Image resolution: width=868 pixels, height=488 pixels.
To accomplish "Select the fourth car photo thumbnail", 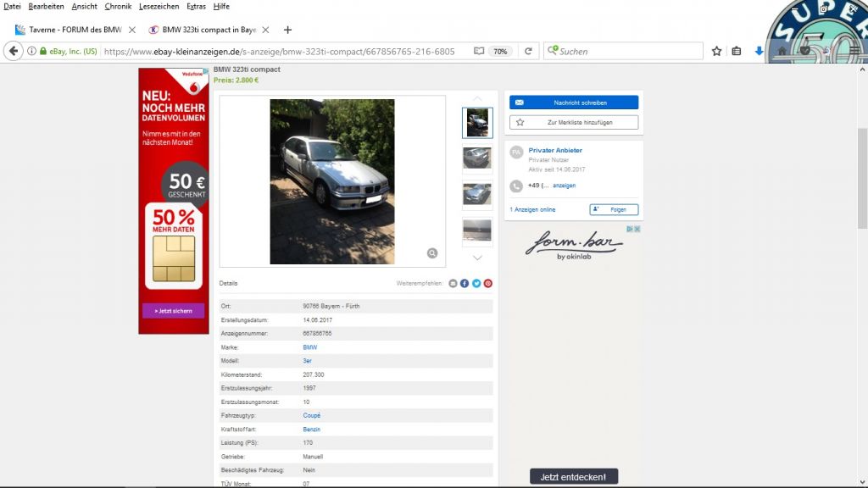I will [477, 230].
